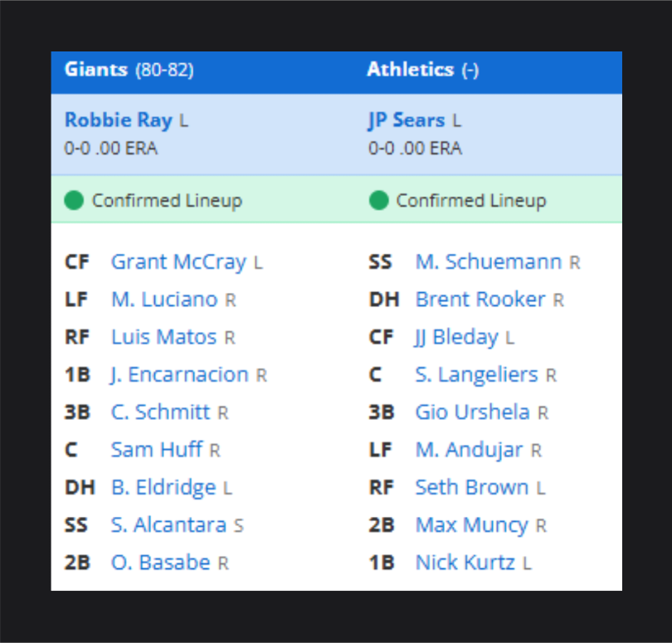The image size is (672, 643).
Task: Open the Athletics team link
Action: tap(411, 70)
